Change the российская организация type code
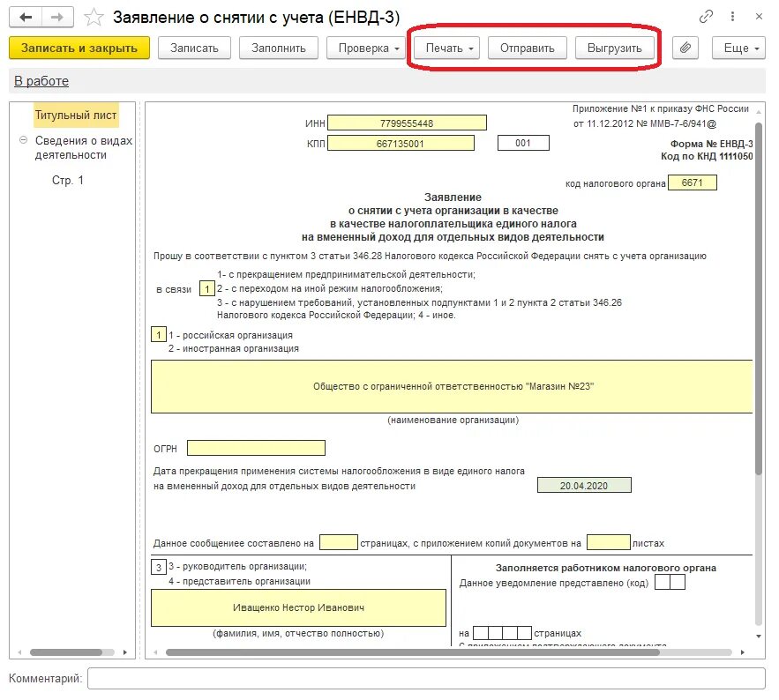 [x=159, y=335]
